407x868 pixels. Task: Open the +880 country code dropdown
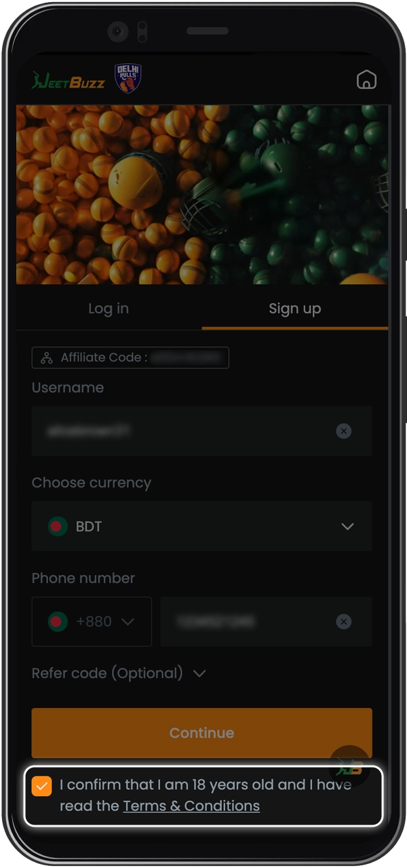coord(92,622)
